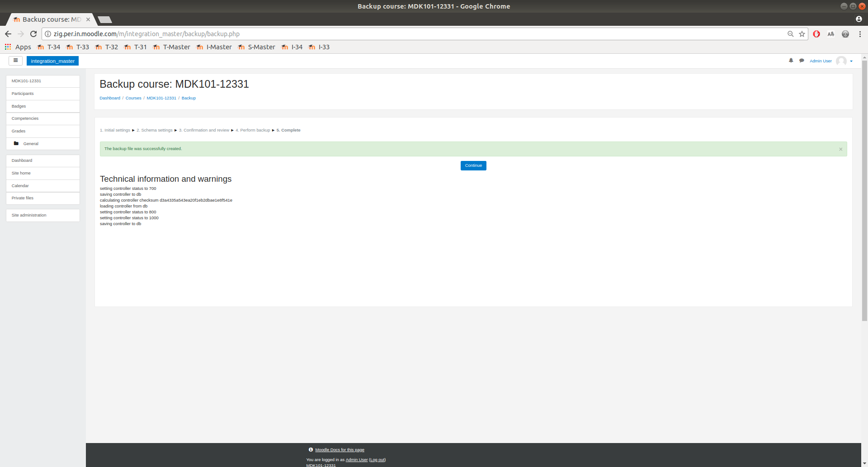Open Participants in the sidebar
Image resolution: width=868 pixels, height=467 pixels.
43,94
